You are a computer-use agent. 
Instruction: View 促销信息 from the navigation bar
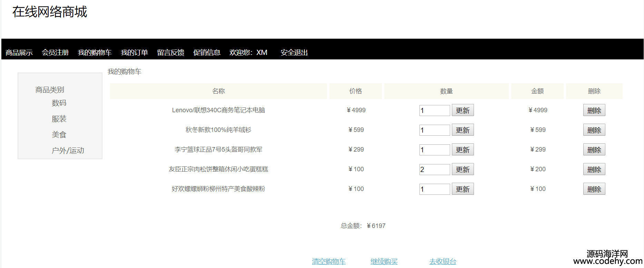coord(207,52)
